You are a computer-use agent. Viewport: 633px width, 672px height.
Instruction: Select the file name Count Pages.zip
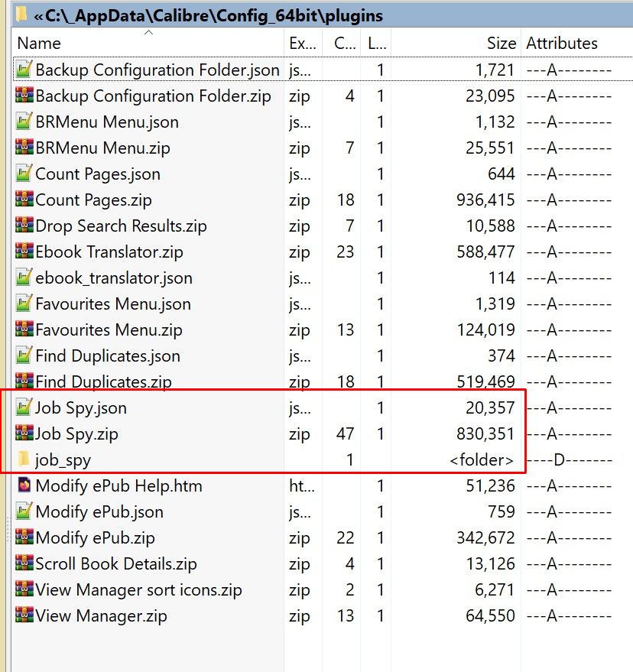click(x=93, y=200)
